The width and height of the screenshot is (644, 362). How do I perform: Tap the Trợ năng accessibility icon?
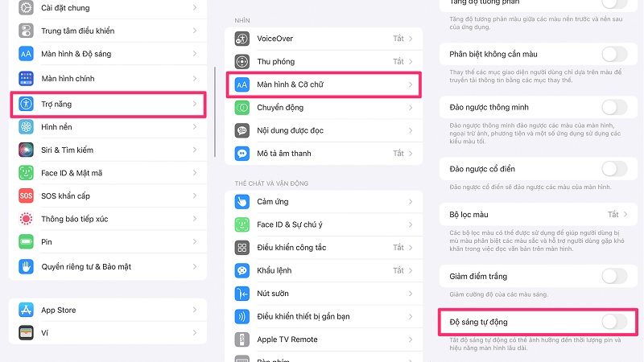[26, 104]
